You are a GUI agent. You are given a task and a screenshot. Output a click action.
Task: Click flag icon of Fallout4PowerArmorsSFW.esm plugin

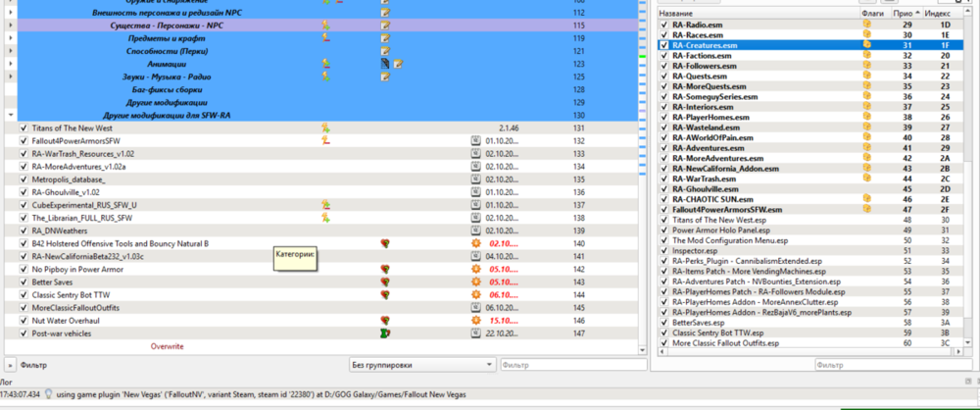pyautogui.click(x=867, y=209)
